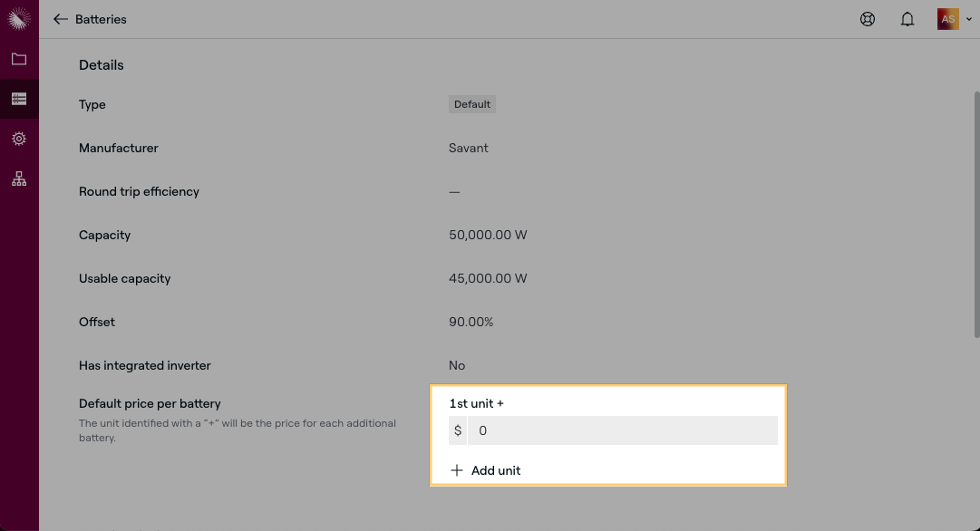Select the Savant manufacturer value
Viewport: 980px width, 531px height.
(x=469, y=148)
